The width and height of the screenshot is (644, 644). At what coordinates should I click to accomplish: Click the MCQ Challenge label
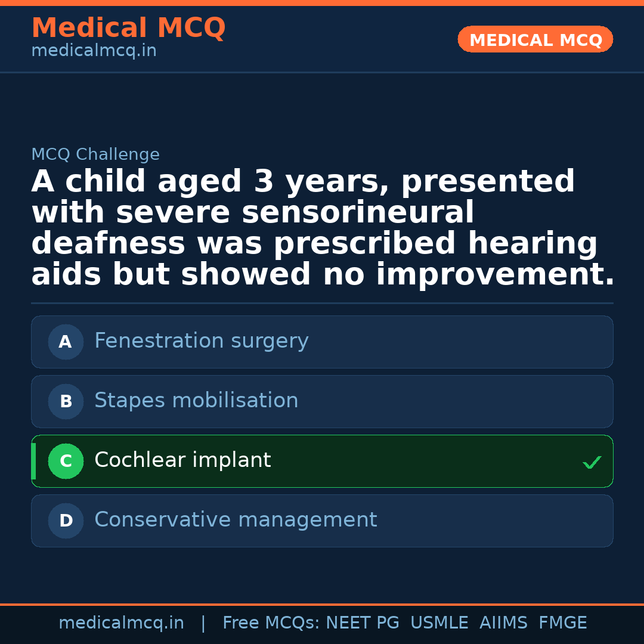(x=95, y=155)
